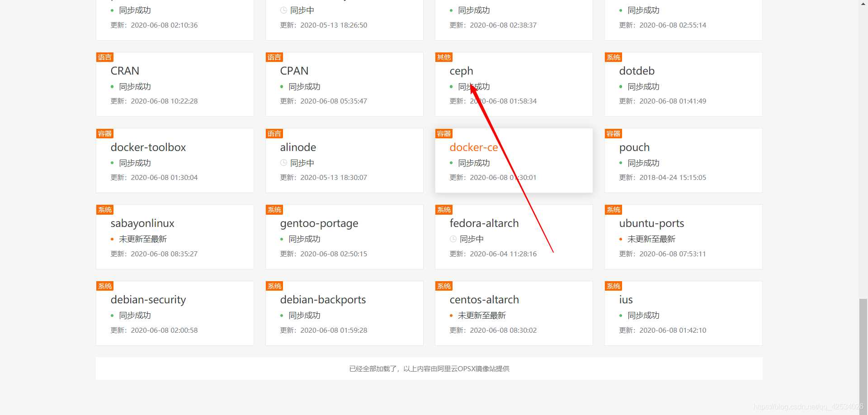Click update time 2020-06-08 10:22:28
The width and height of the screenshot is (868, 415).
164,101
